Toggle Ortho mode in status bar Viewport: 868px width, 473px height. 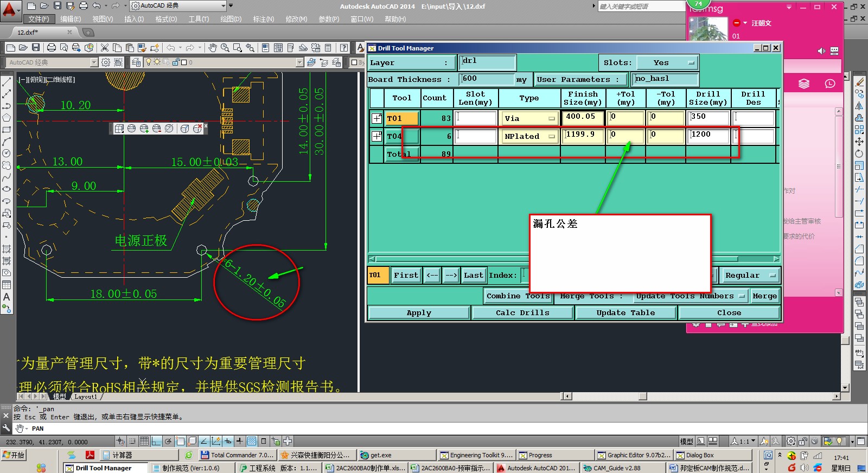click(x=156, y=441)
